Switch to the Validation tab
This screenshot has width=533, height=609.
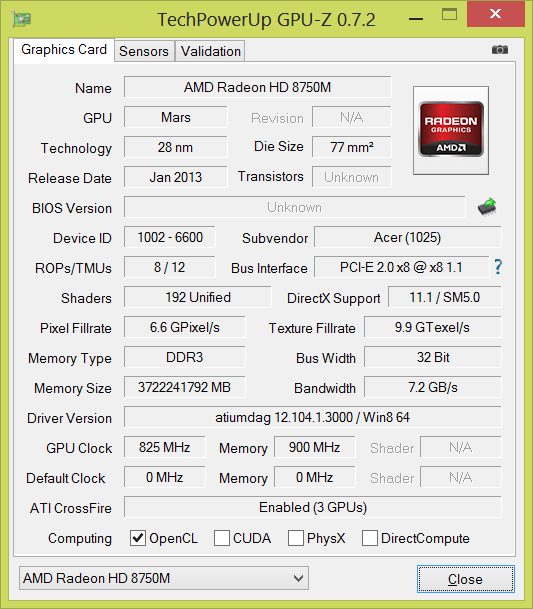(210, 51)
